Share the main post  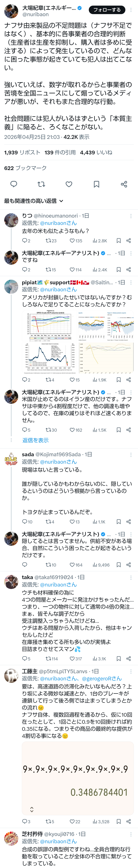124,184
